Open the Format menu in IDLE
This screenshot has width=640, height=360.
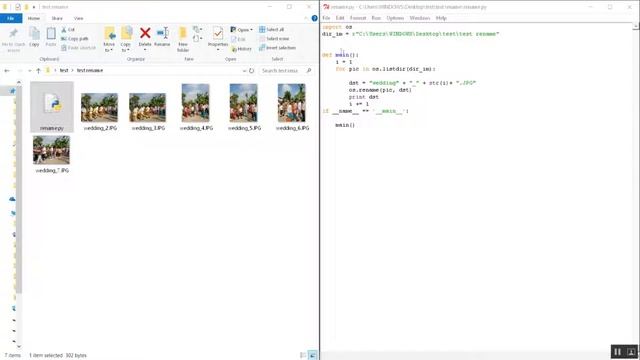pyautogui.click(x=358, y=18)
